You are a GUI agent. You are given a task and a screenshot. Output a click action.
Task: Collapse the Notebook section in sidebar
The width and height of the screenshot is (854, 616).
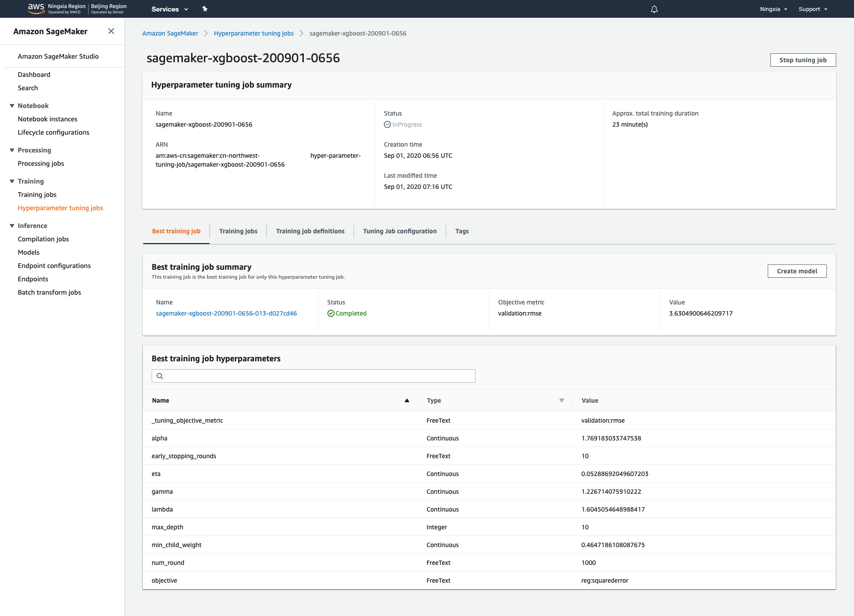(12, 106)
